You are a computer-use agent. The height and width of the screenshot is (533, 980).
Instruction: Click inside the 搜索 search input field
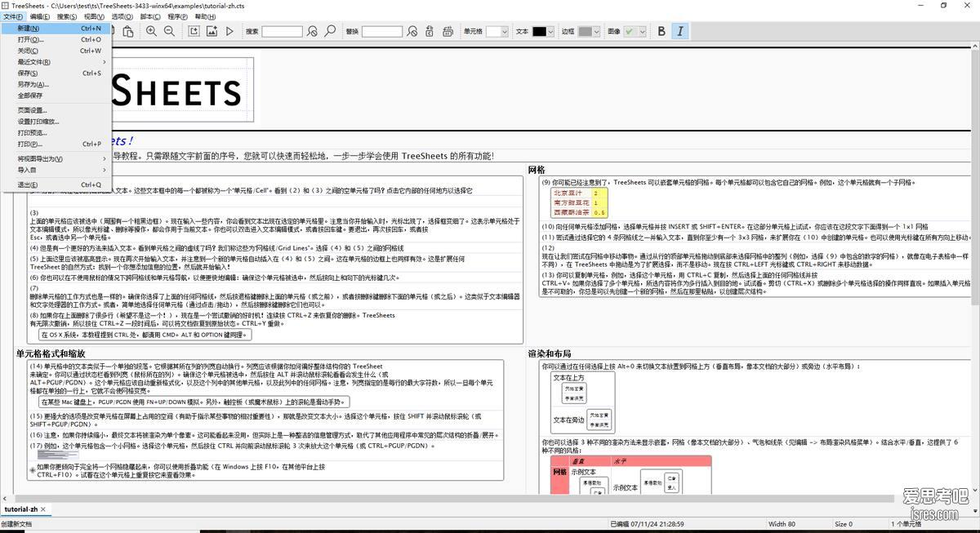[282, 31]
